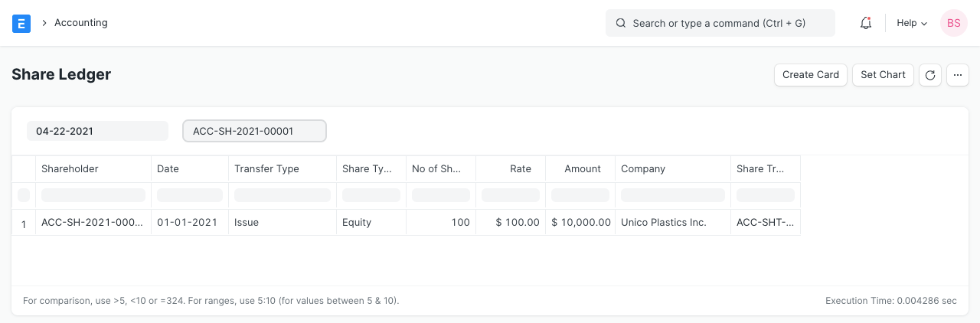The image size is (980, 323).
Task: Click the Transfer Type column header
Action: (x=282, y=169)
